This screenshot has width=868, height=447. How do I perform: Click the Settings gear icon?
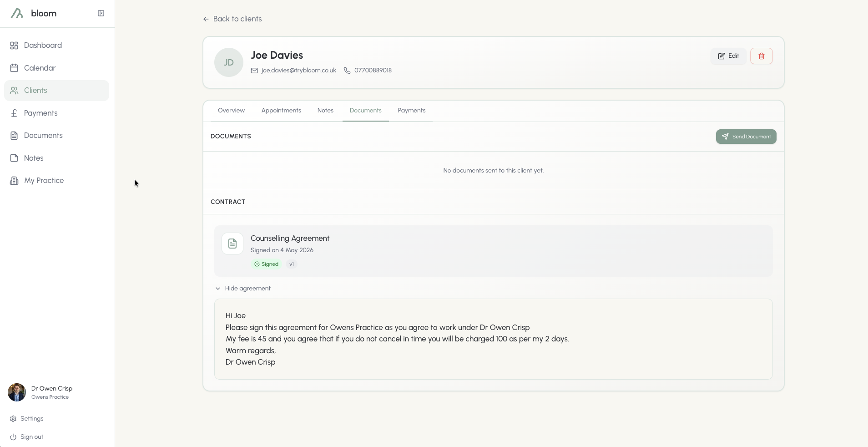(13, 419)
